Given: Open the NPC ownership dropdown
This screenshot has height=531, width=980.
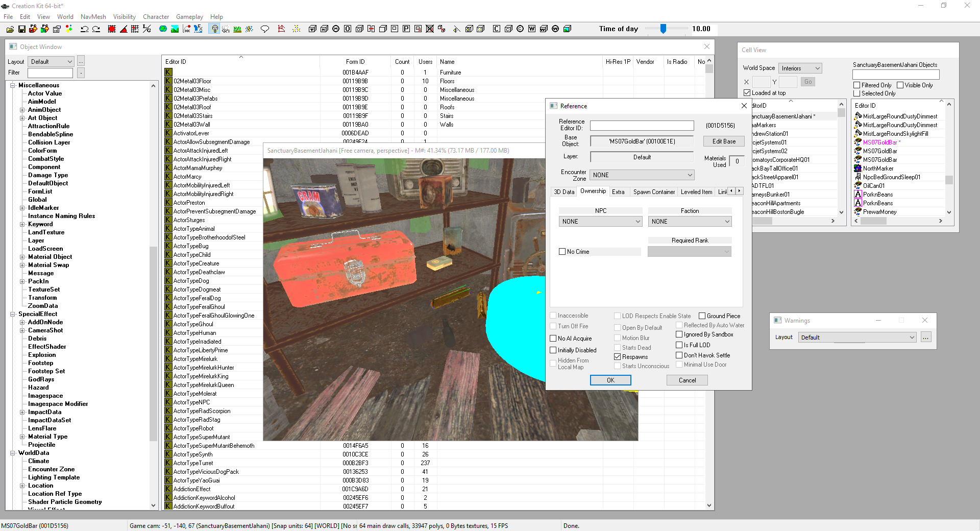Looking at the screenshot, I should pos(600,222).
